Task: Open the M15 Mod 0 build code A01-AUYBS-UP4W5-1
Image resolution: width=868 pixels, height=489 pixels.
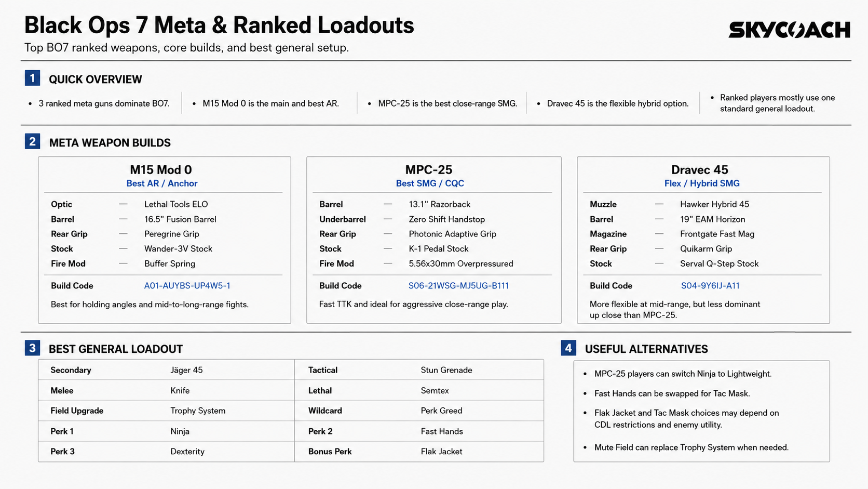Action: click(187, 286)
